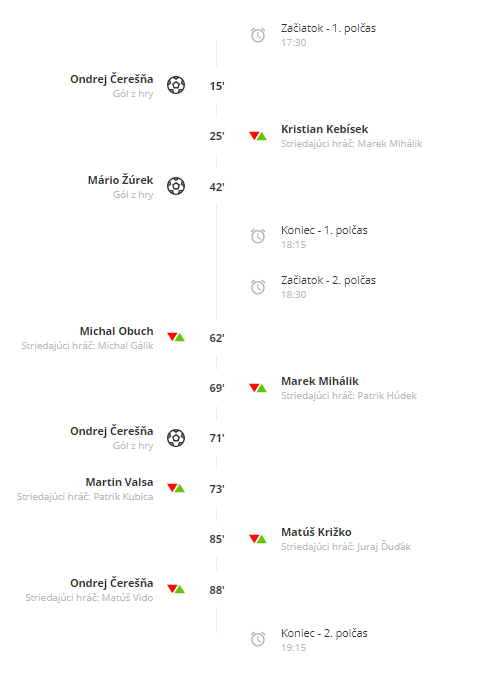Click substitution arrows beside Matúš Križko
This screenshot has height=675, width=501.
[258, 539]
